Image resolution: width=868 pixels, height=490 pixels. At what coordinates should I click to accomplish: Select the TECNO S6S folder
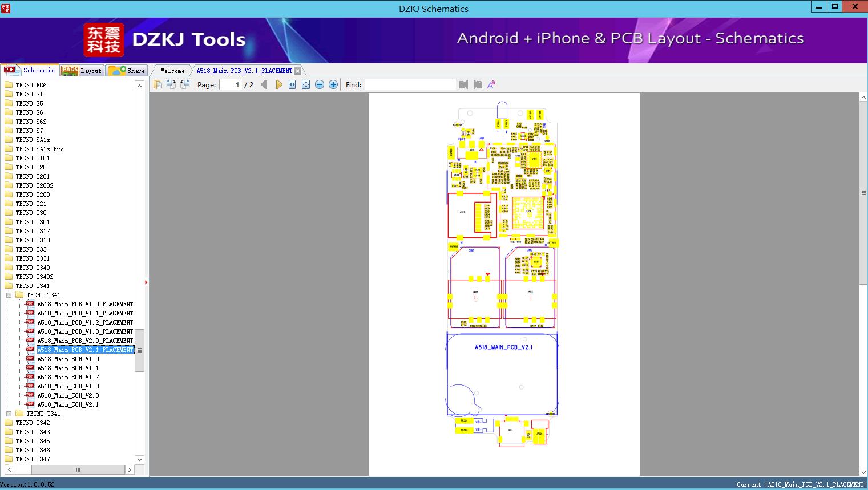click(31, 122)
